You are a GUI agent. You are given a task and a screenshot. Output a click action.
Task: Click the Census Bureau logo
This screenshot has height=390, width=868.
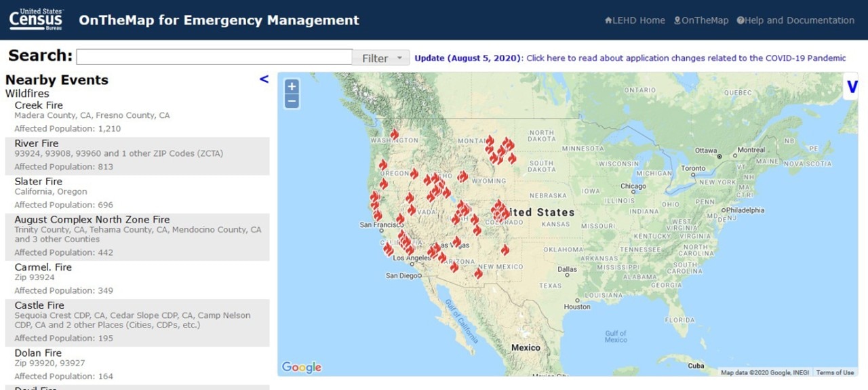[x=36, y=20]
